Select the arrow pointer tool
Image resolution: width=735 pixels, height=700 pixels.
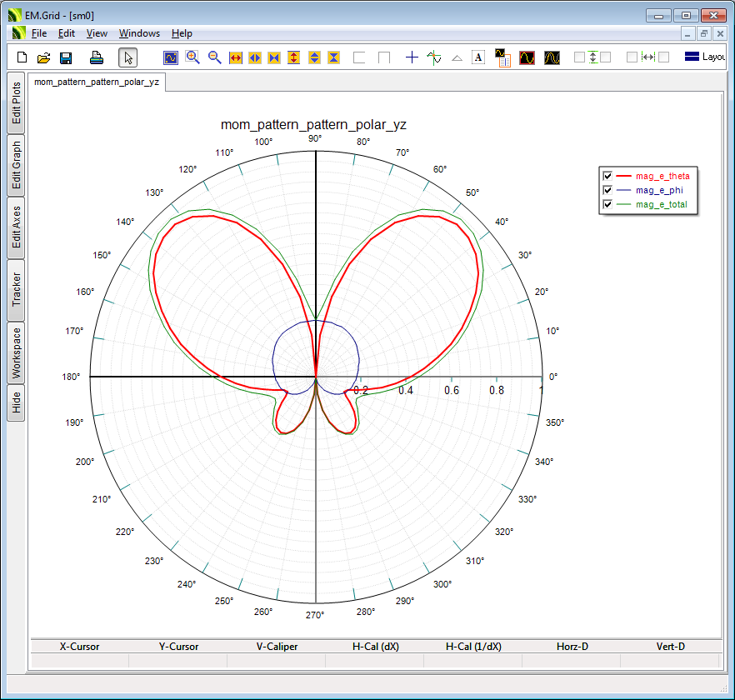(127, 57)
